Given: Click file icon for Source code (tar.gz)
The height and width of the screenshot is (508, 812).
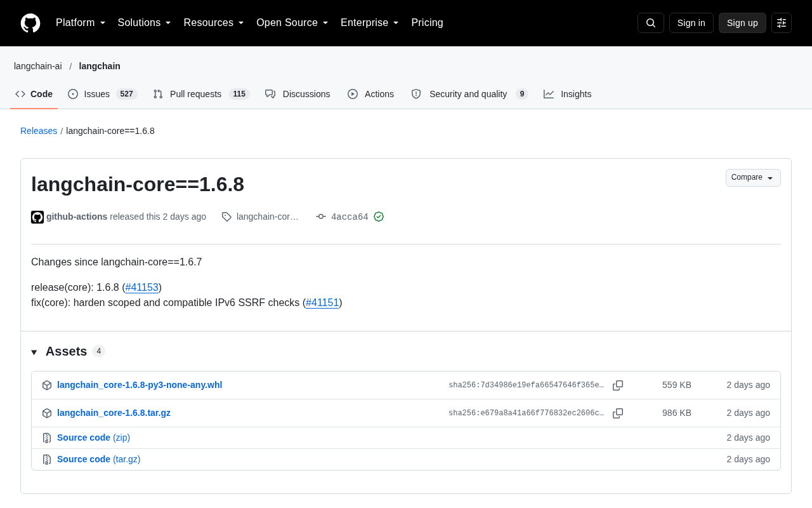Looking at the screenshot, I should click(47, 460).
